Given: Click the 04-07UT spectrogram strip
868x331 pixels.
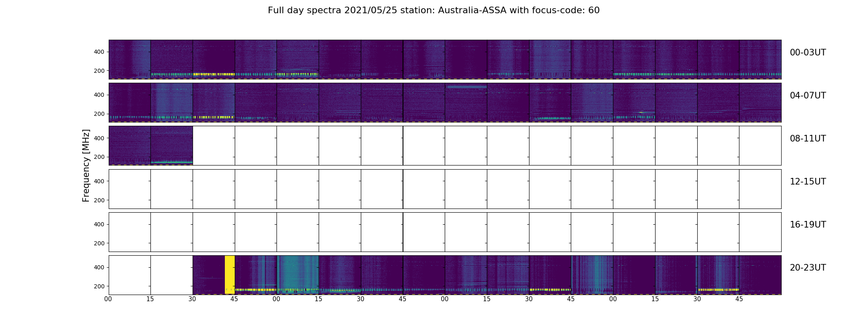Looking at the screenshot, I should [x=445, y=103].
